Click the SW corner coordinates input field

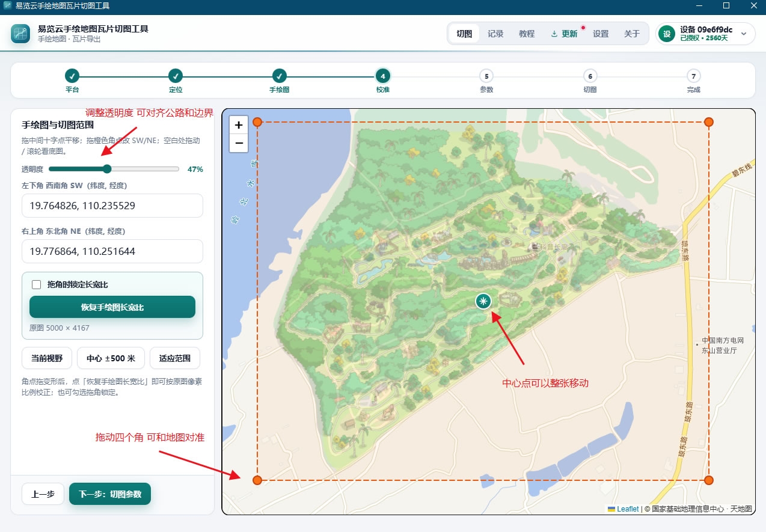(112, 206)
